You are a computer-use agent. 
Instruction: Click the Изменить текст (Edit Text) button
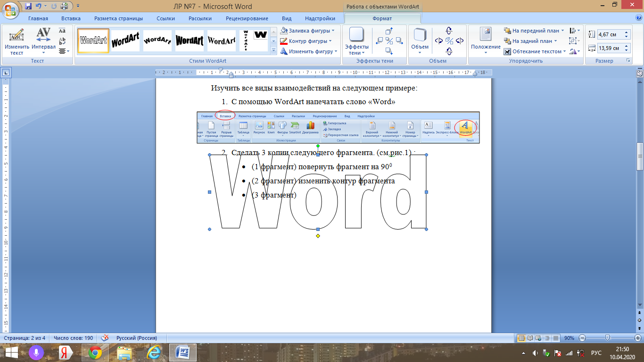pos(17,41)
